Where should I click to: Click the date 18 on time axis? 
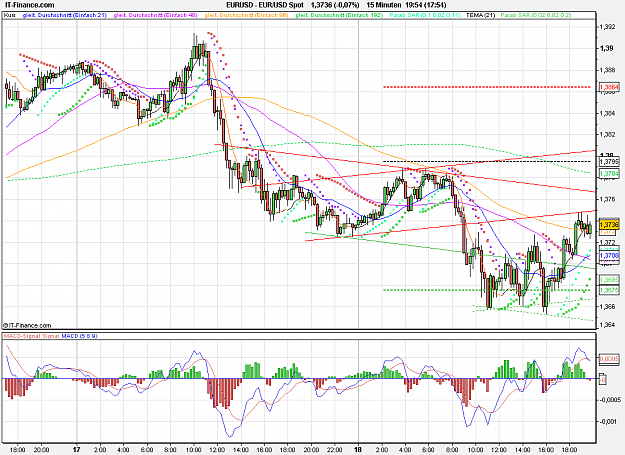click(x=358, y=450)
